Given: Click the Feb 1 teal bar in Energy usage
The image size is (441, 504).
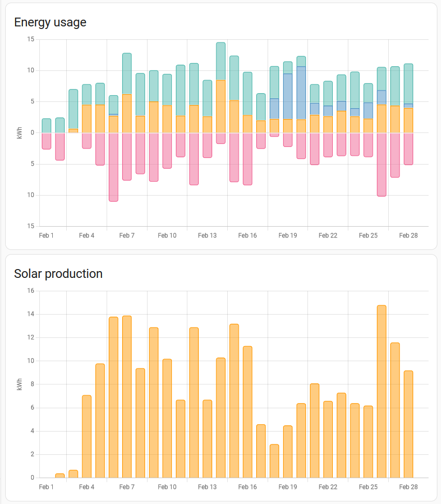Looking at the screenshot, I should tap(47, 126).
